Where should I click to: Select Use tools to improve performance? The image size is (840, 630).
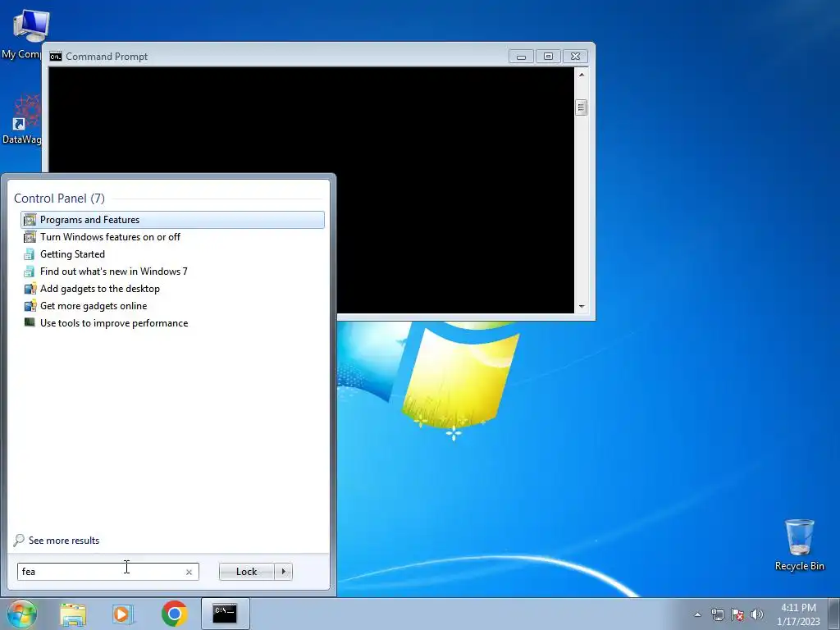(x=172, y=323)
